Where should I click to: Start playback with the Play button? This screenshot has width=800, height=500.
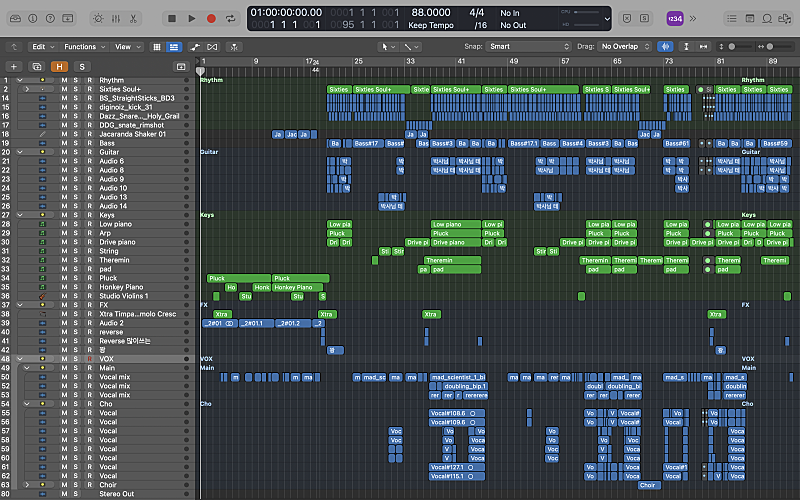(x=191, y=18)
